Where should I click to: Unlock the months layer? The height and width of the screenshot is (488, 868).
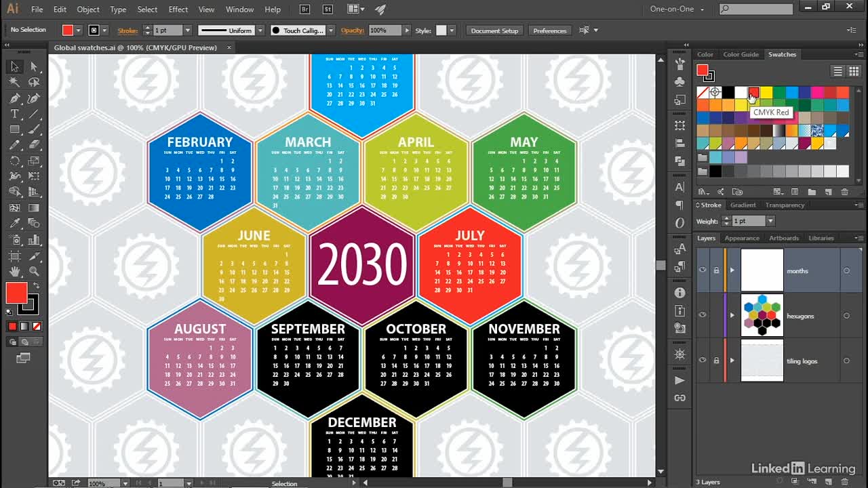[x=716, y=270]
